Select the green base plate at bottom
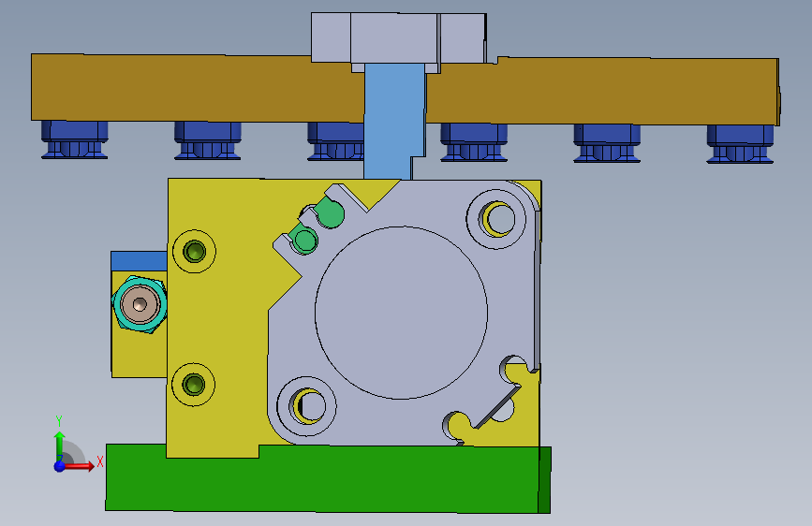This screenshot has width=812, height=526. pyautogui.click(x=328, y=480)
